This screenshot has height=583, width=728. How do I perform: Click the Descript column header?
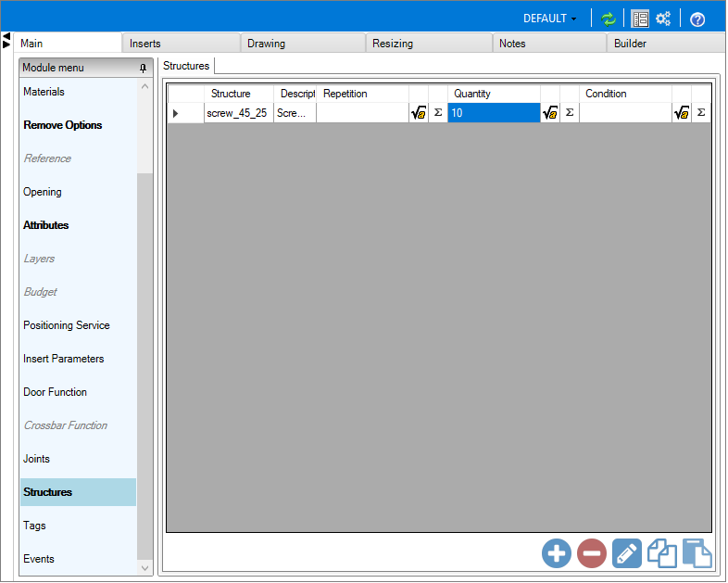pos(295,94)
